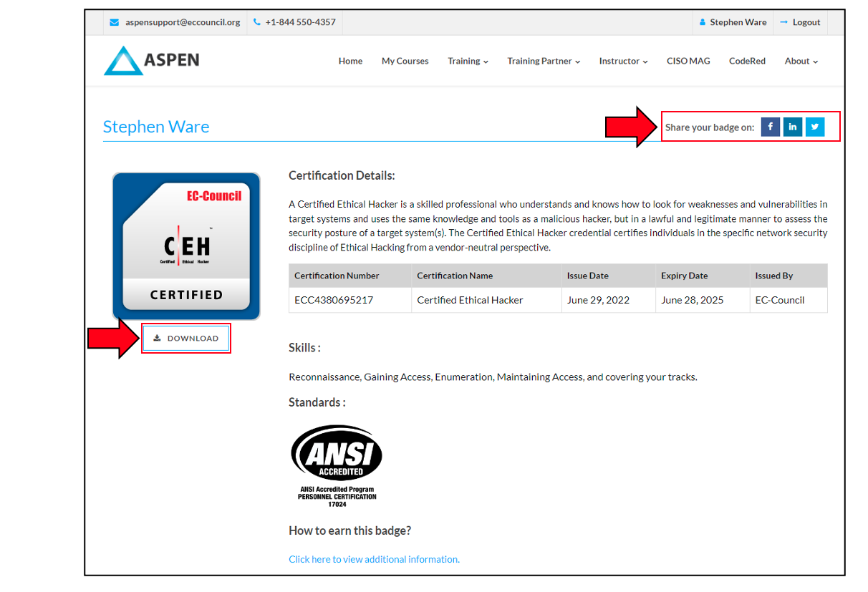The width and height of the screenshot is (868, 592).
Task: Click the email icon next to aspensupport@eccouncil.org
Action: pos(114,22)
